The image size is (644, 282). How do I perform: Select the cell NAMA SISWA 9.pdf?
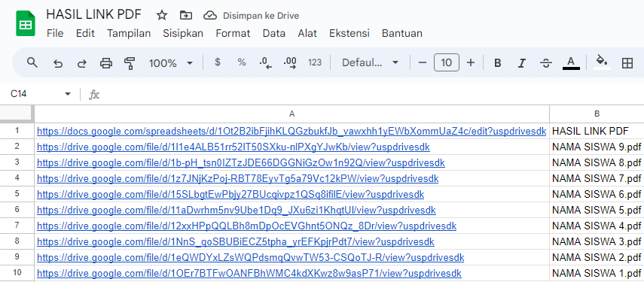point(597,147)
